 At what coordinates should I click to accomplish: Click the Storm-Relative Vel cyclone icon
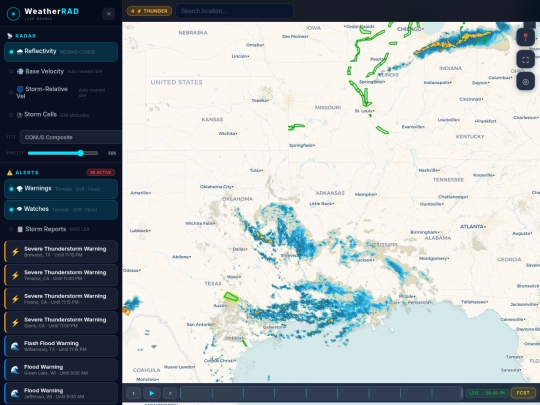[20, 89]
